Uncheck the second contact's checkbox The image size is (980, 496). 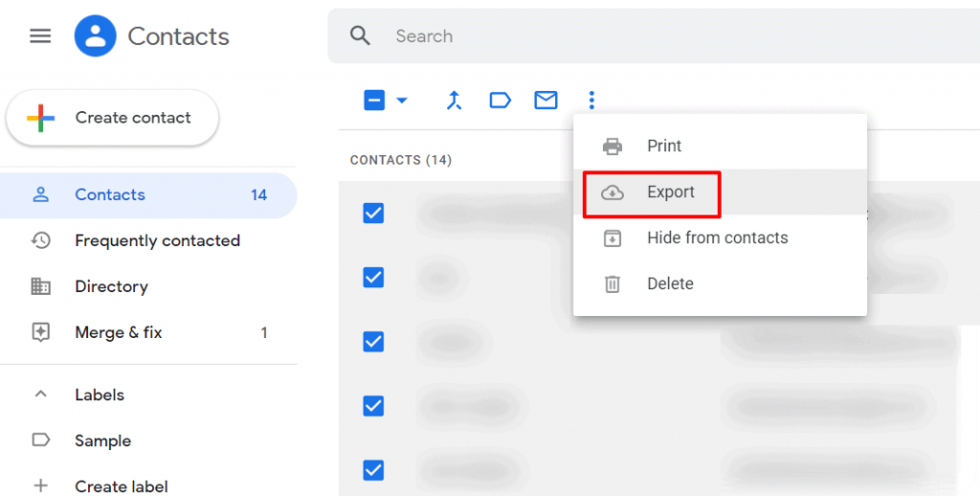[x=374, y=278]
